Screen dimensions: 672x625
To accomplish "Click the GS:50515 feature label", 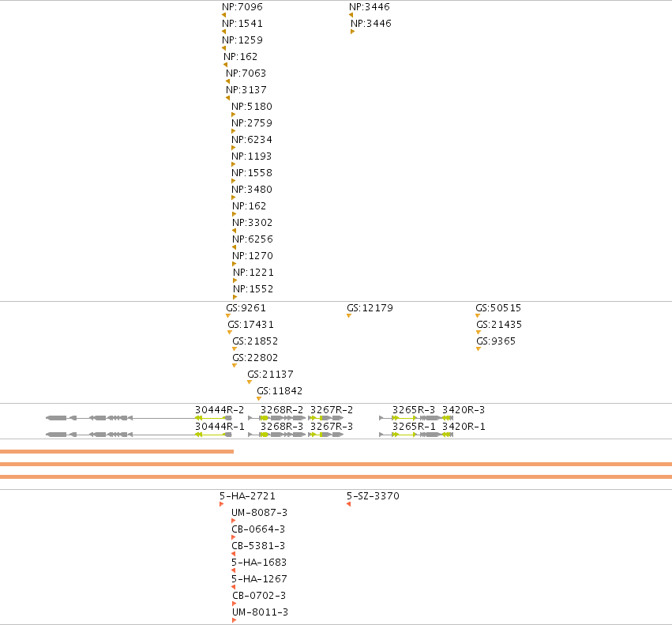I will 498,308.
